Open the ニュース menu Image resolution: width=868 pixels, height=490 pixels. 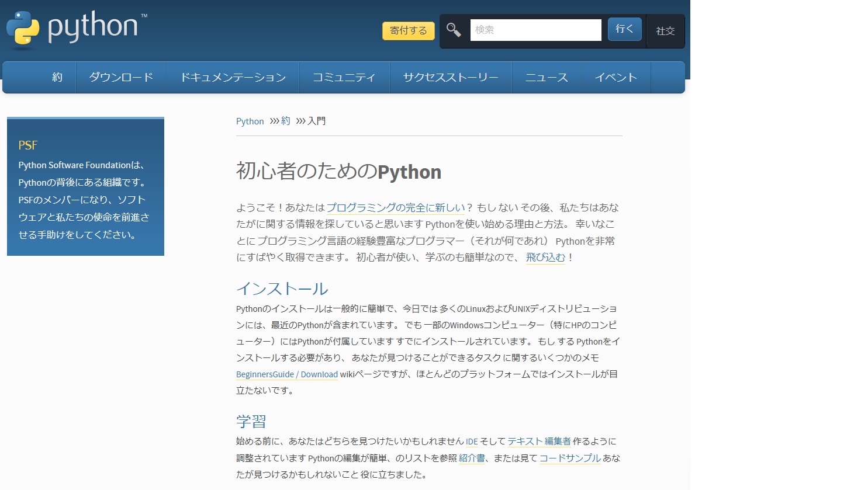pyautogui.click(x=547, y=77)
